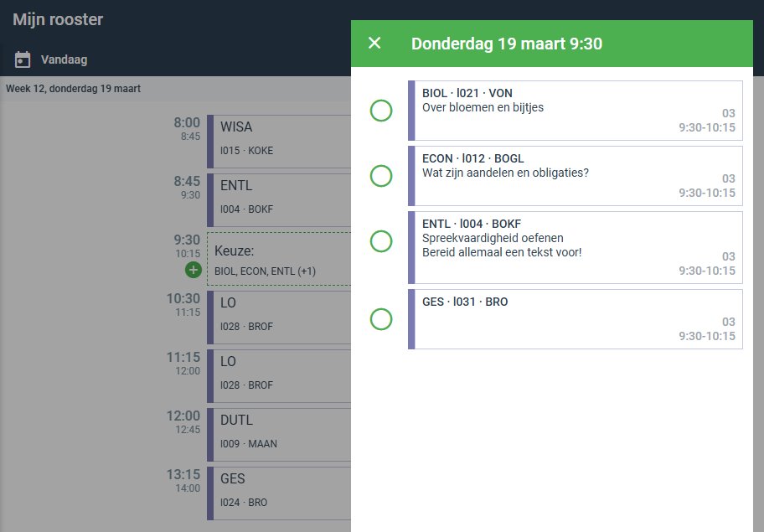The width and height of the screenshot is (764, 532).
Task: Go to Vandaag in the schedule
Action: [64, 59]
